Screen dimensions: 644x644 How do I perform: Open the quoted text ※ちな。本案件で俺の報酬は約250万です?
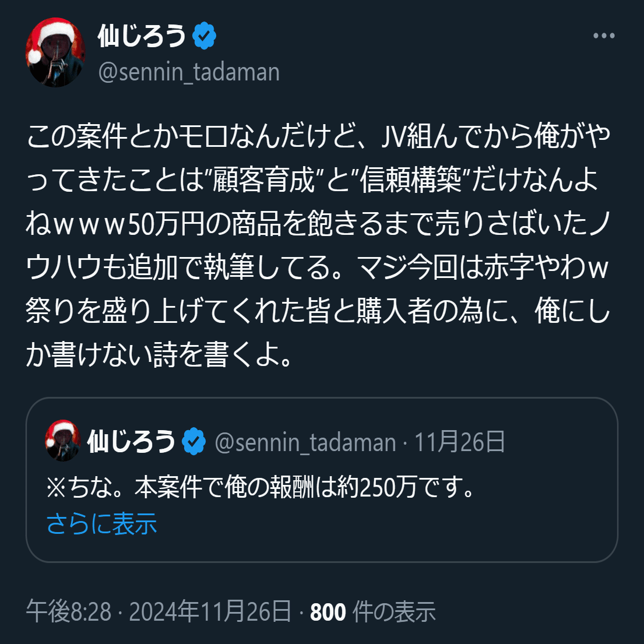[x=262, y=487]
